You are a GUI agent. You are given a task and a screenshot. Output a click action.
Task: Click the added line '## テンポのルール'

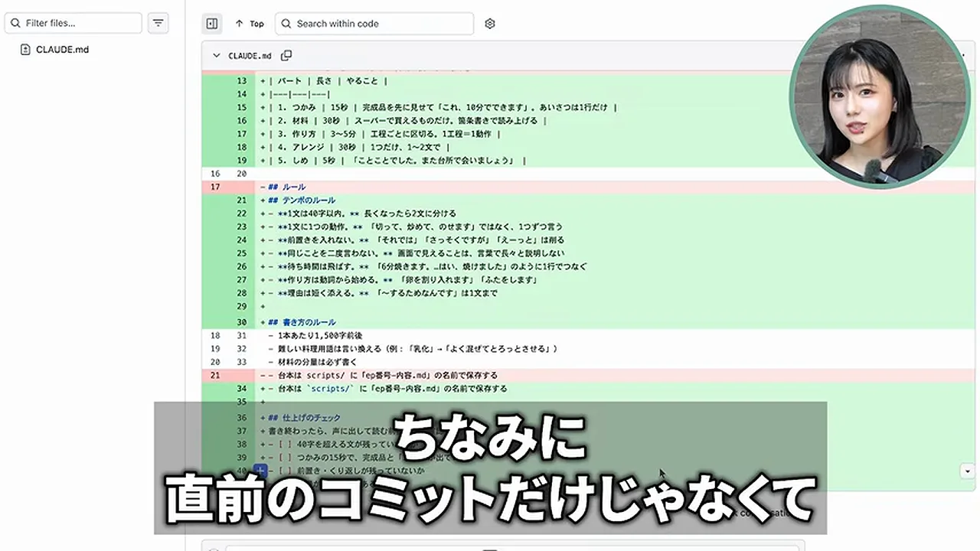click(x=301, y=201)
